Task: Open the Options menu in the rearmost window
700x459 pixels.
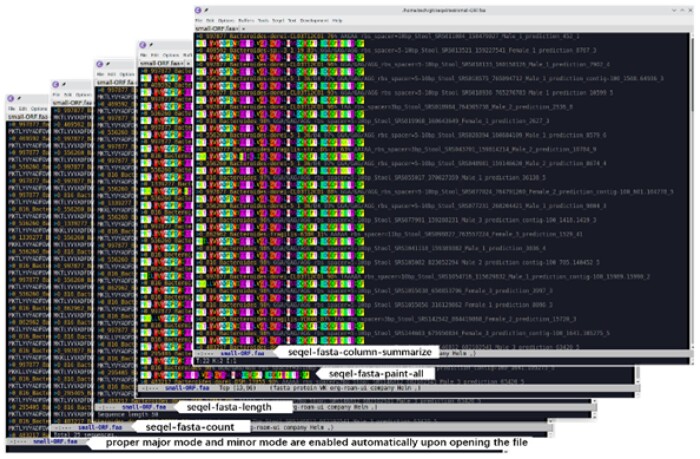Action: click(39, 108)
